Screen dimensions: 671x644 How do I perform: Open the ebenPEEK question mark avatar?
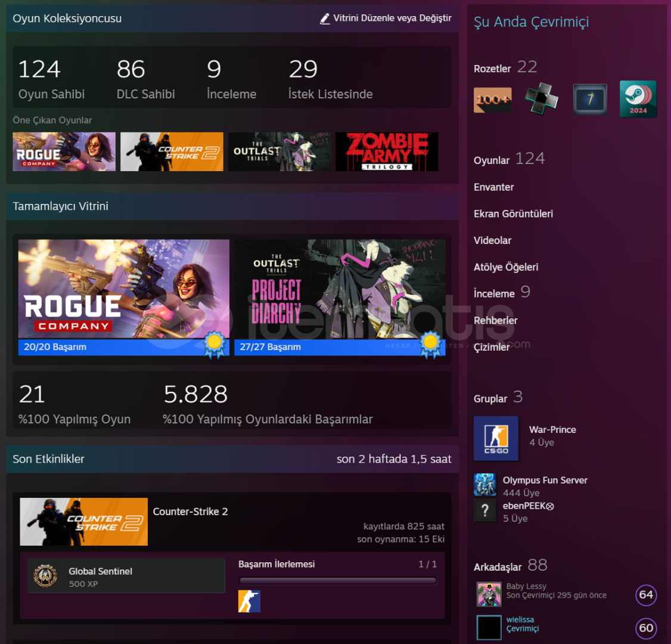click(x=485, y=510)
